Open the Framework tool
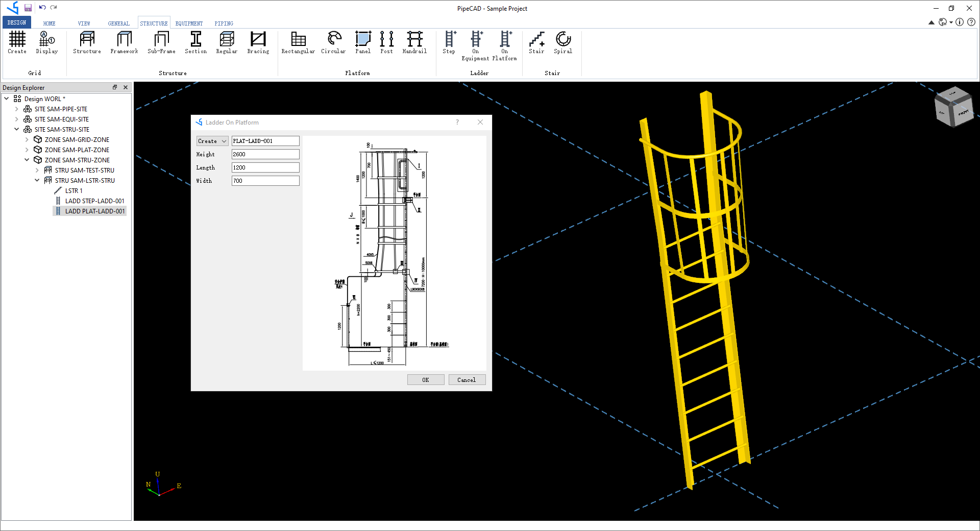 point(124,43)
